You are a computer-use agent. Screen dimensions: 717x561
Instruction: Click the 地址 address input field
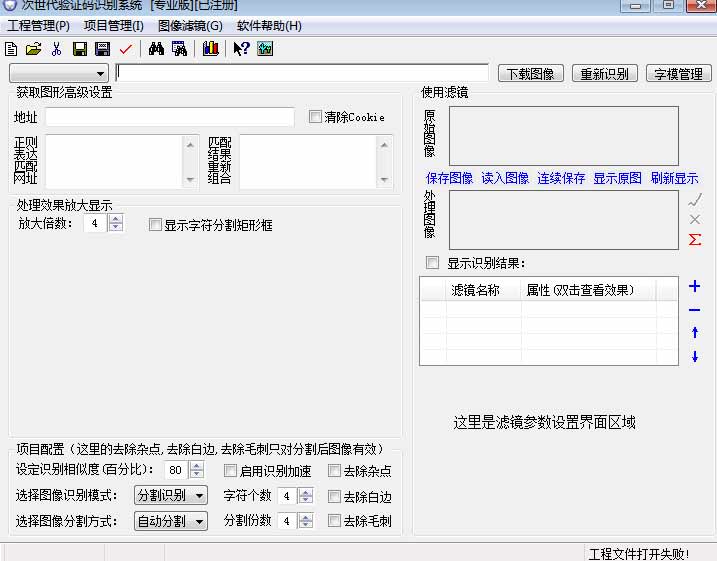170,118
